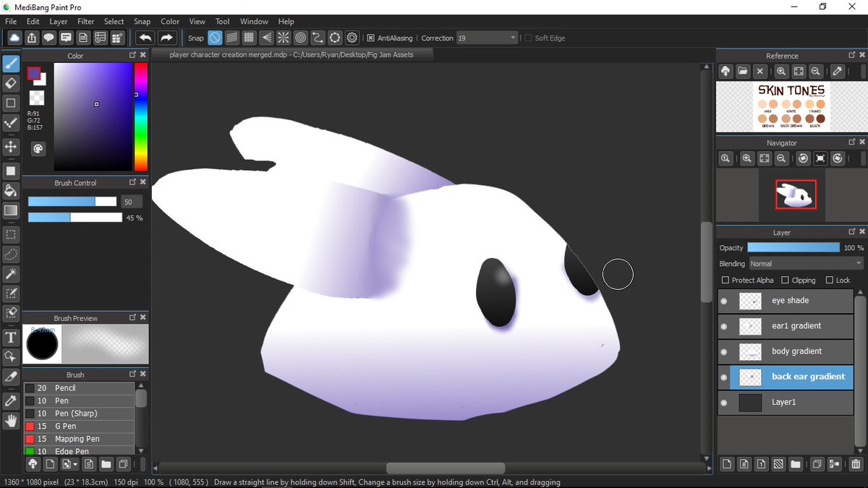868x488 pixels.
Task: Select the body gradient layer
Action: pos(796,351)
